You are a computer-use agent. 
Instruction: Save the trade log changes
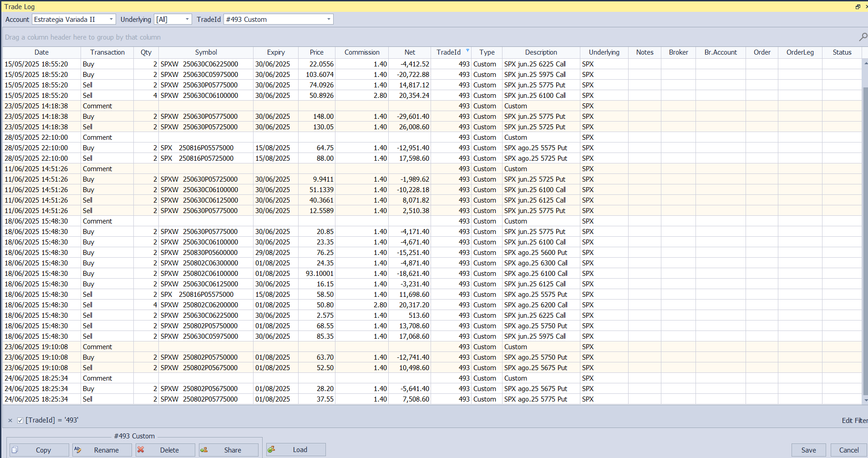click(x=809, y=450)
